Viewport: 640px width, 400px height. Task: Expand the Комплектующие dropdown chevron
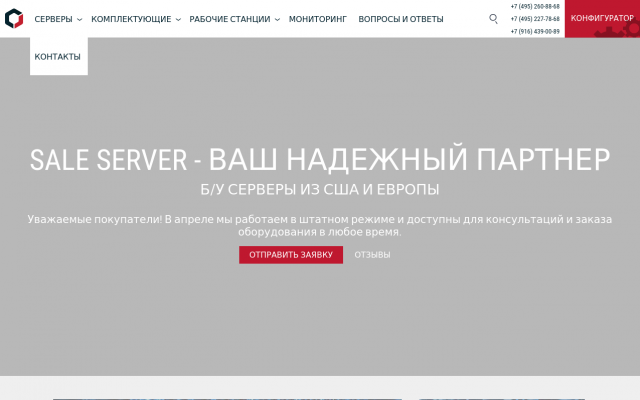tap(178, 20)
